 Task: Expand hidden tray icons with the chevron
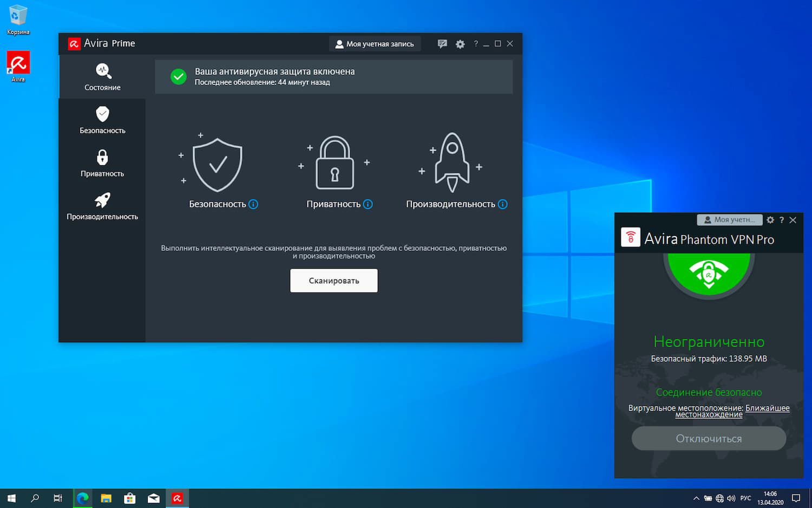(696, 497)
